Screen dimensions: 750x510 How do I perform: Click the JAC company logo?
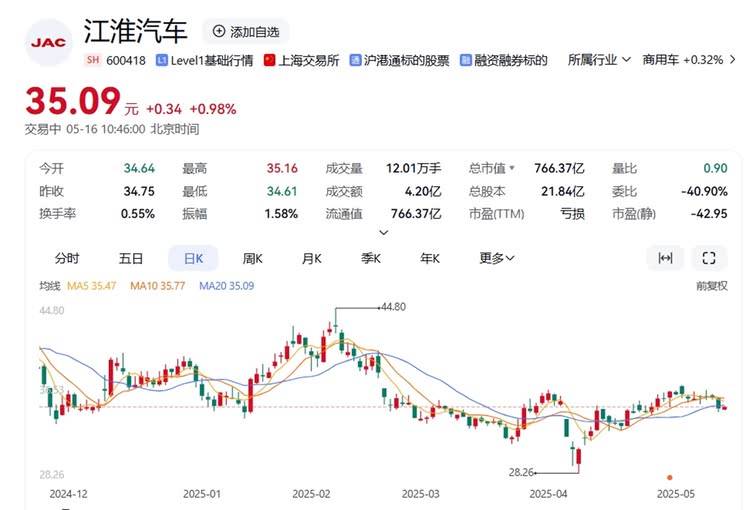click(x=48, y=43)
